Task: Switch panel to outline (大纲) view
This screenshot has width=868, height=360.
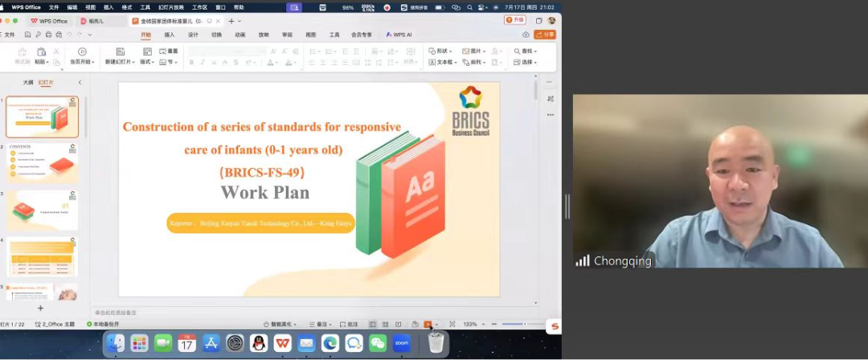Action: 28,82
